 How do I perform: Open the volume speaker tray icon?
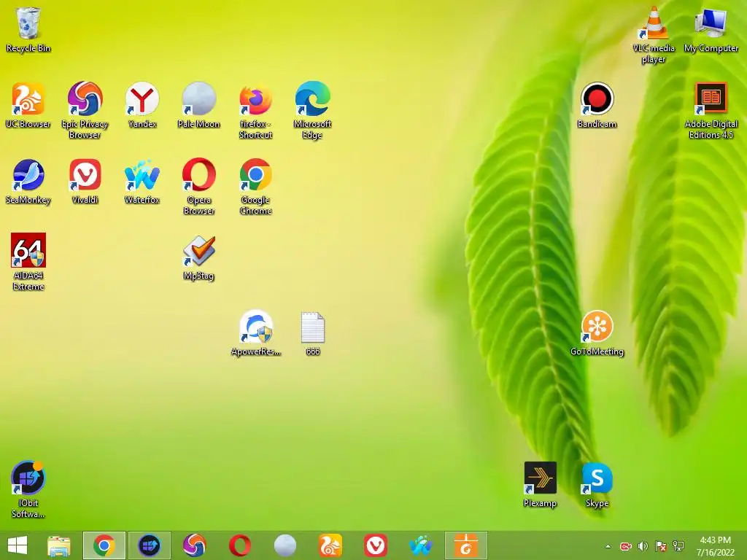[x=643, y=546]
